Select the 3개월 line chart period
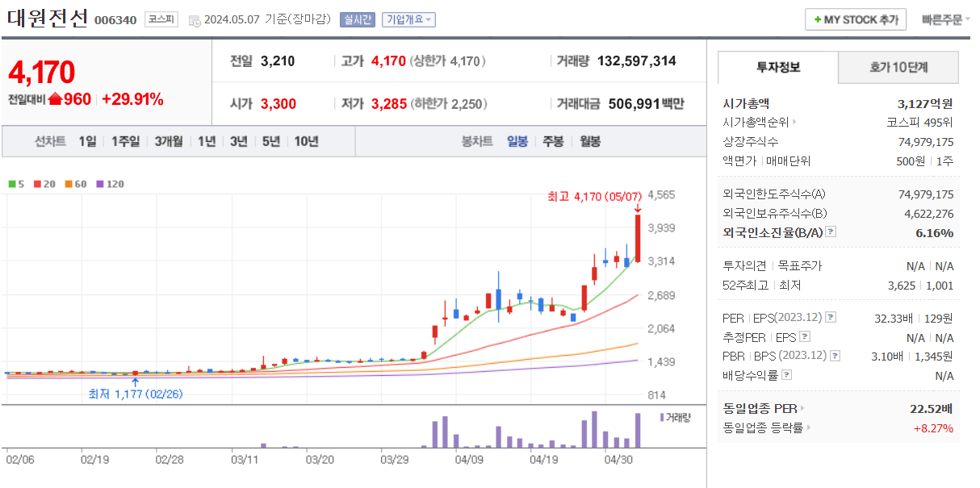 coord(169,141)
